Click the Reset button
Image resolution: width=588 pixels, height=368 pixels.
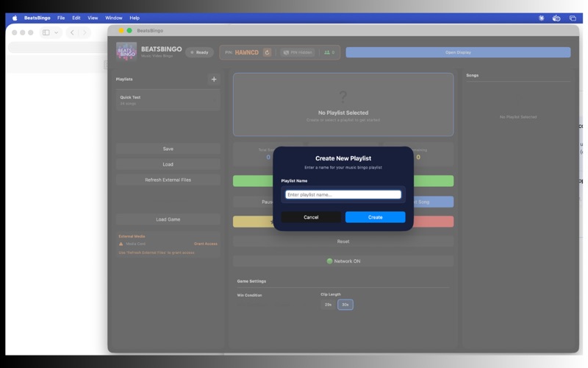click(x=343, y=241)
